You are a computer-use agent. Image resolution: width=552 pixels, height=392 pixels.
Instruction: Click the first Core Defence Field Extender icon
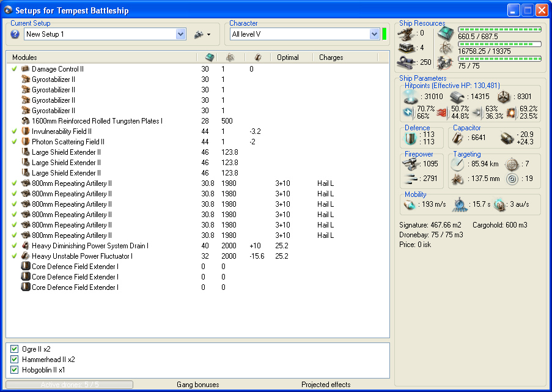pos(26,267)
